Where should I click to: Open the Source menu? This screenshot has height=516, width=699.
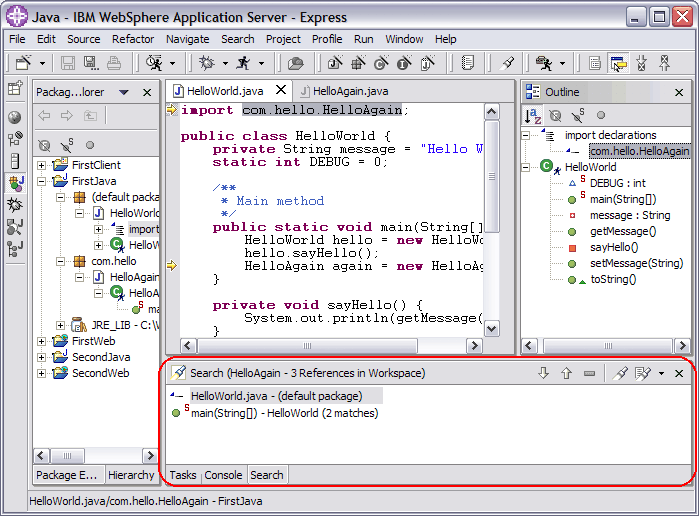(x=84, y=39)
